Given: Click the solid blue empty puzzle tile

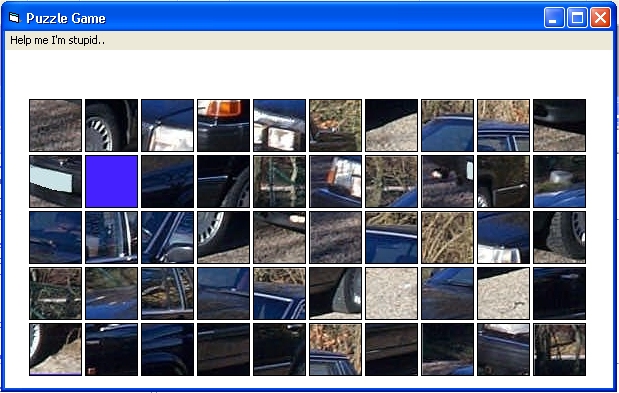Looking at the screenshot, I should pyautogui.click(x=112, y=182).
